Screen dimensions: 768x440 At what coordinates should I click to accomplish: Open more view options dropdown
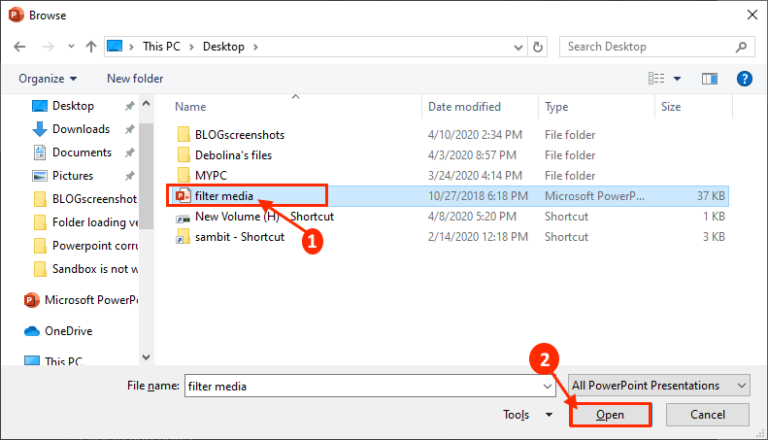pos(677,78)
